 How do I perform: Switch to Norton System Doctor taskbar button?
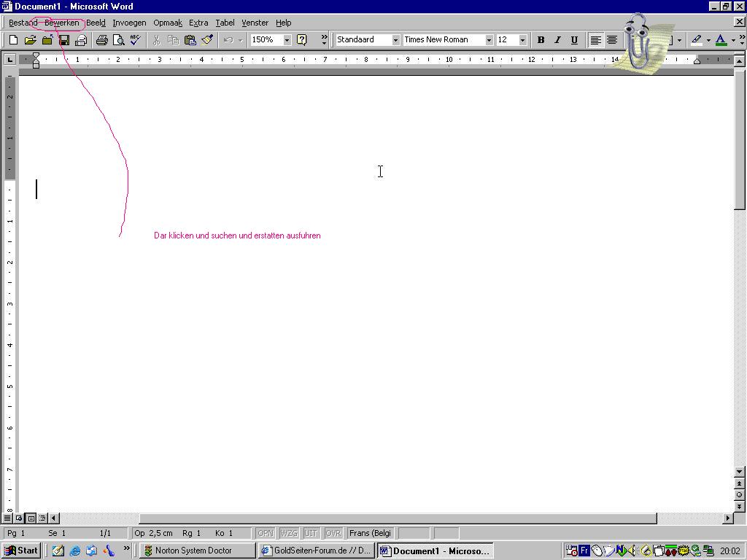[x=197, y=551]
